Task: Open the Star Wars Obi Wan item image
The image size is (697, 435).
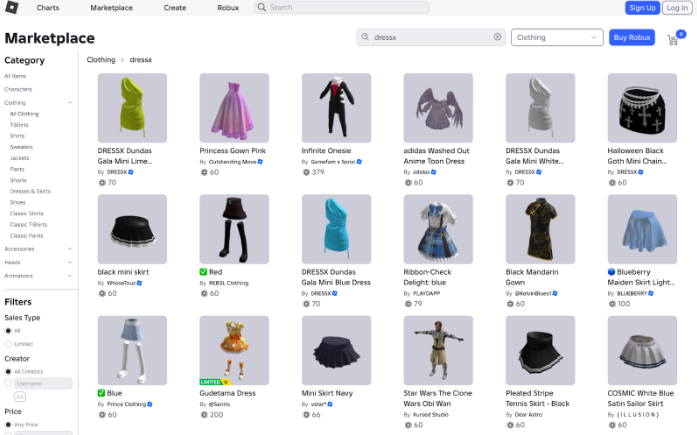Action: coord(438,350)
